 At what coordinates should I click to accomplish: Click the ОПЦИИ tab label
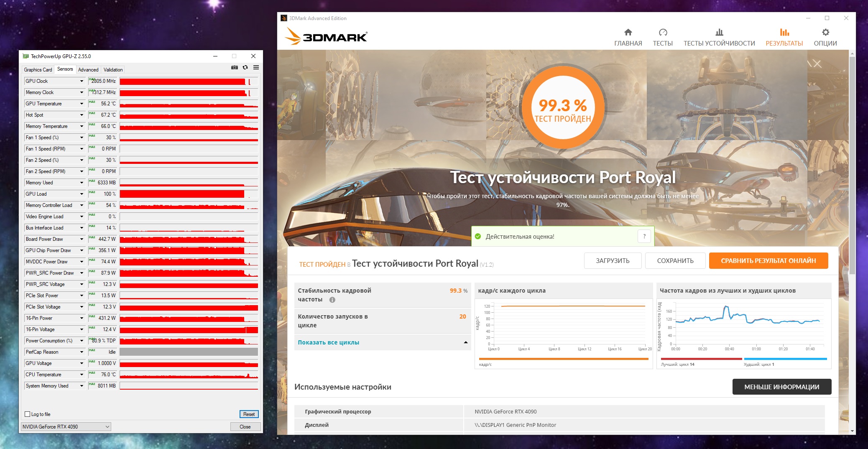825,43
